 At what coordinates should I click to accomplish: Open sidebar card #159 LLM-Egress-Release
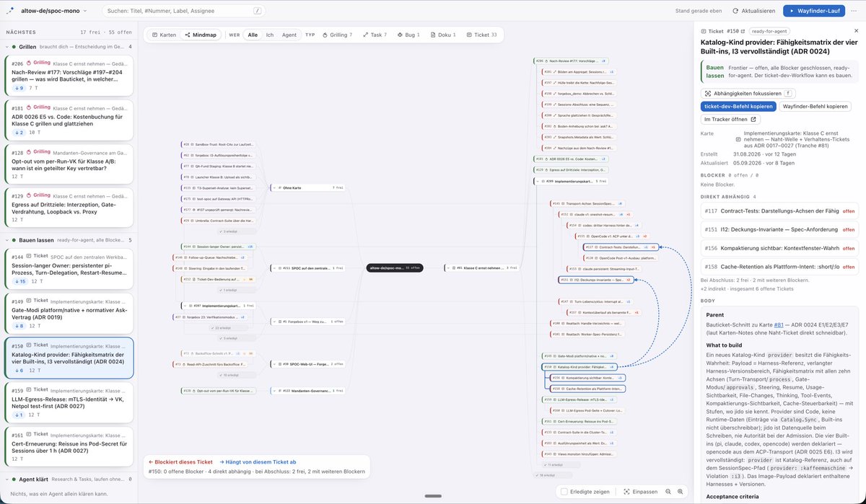click(68, 402)
